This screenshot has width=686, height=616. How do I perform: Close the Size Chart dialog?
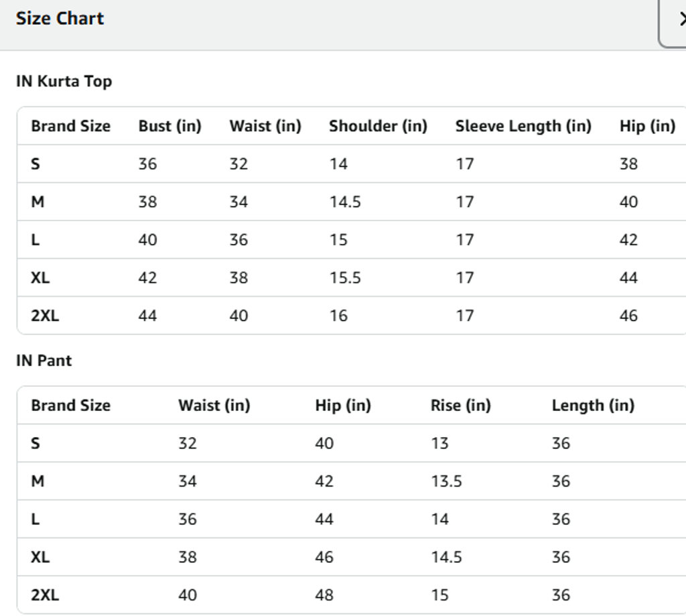677,21
